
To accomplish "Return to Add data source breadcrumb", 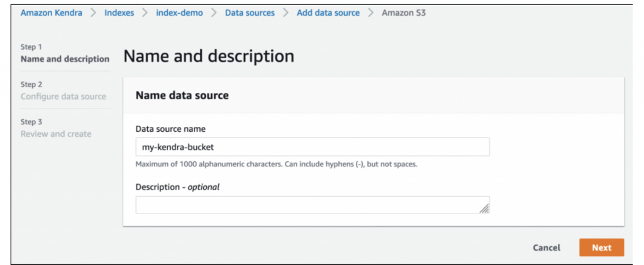I will [x=328, y=13].
